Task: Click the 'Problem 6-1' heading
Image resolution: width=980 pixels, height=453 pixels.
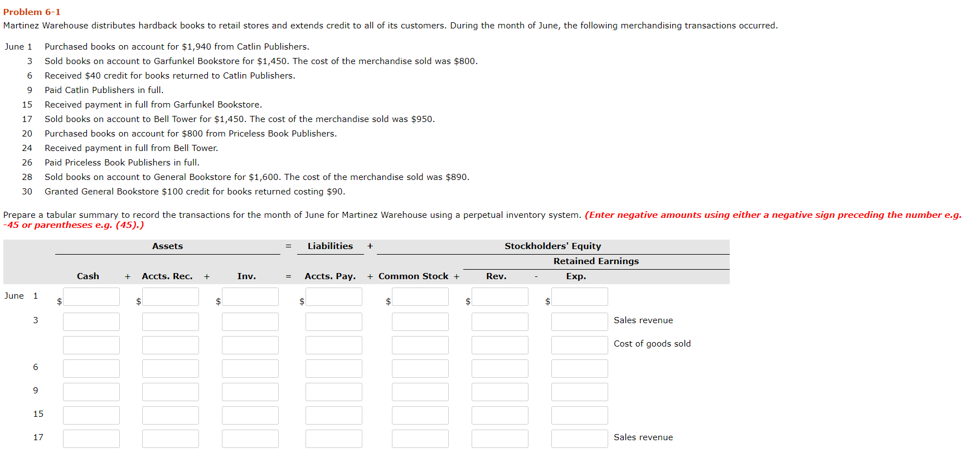Action: 32,12
